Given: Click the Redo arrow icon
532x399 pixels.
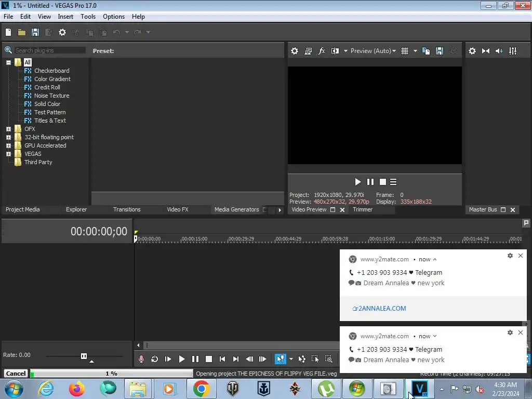Looking at the screenshot, I should pyautogui.click(x=137, y=32).
